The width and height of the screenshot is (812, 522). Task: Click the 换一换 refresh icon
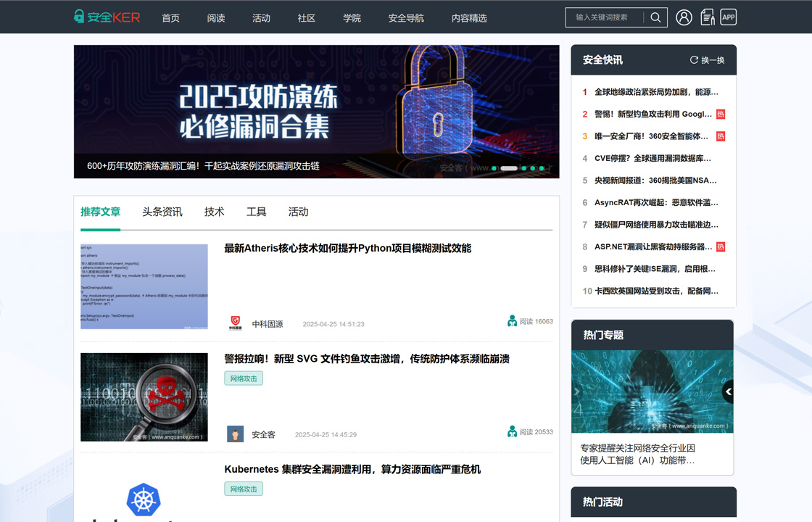(x=693, y=60)
